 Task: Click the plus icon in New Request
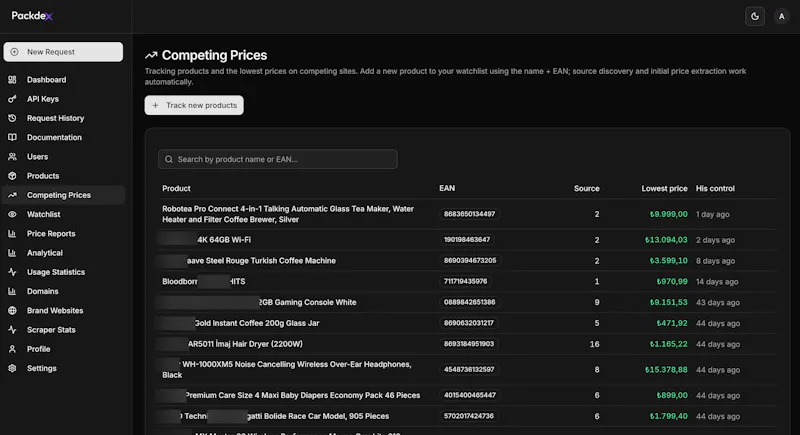tap(14, 52)
